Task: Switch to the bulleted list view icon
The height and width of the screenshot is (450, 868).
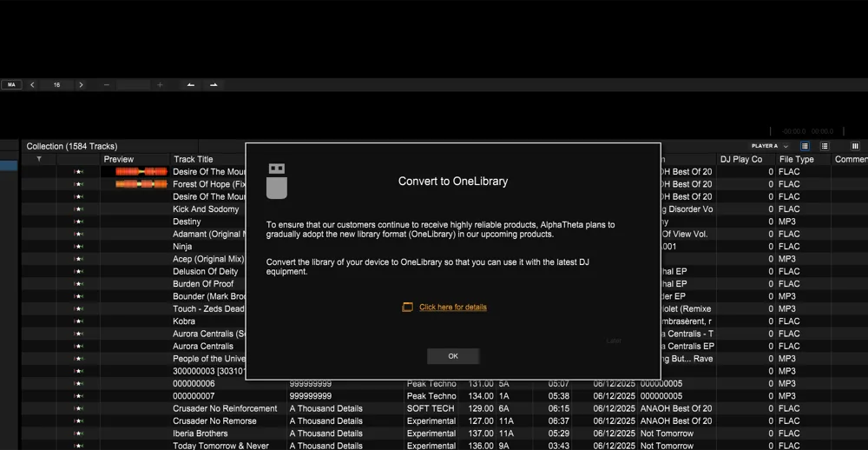Action: (825, 146)
